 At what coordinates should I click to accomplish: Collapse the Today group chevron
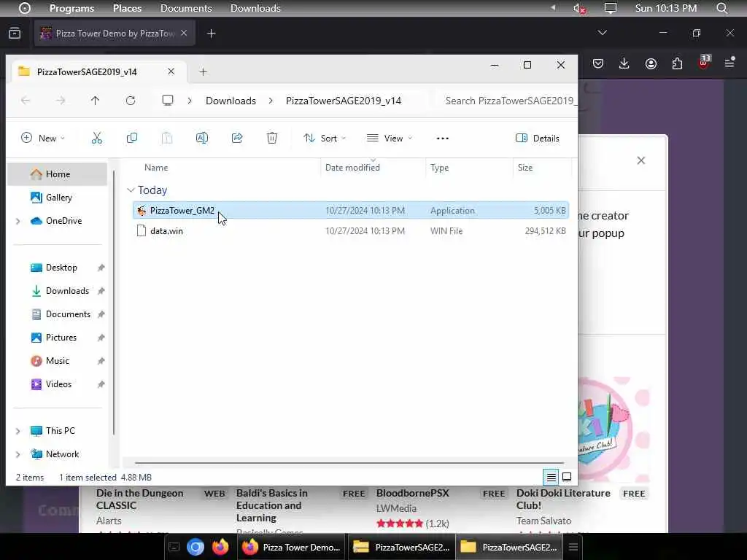(x=131, y=190)
